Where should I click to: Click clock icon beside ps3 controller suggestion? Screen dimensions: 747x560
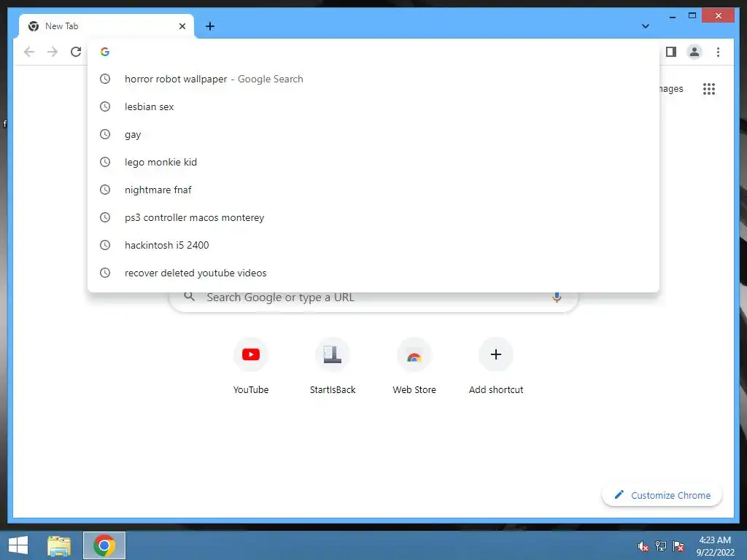pos(105,217)
